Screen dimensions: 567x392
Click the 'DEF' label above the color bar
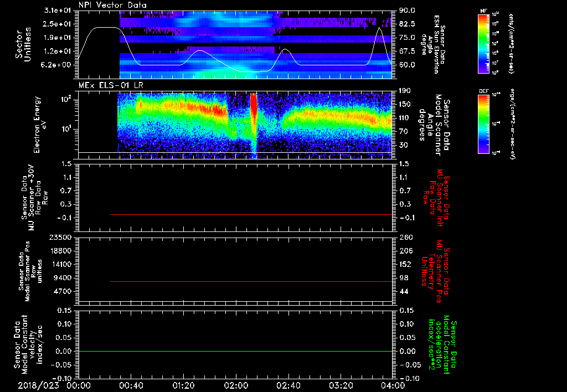click(483, 91)
